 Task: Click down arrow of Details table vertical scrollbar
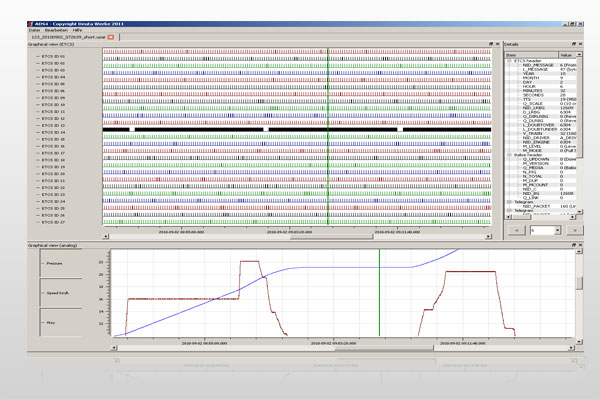pyautogui.click(x=579, y=211)
